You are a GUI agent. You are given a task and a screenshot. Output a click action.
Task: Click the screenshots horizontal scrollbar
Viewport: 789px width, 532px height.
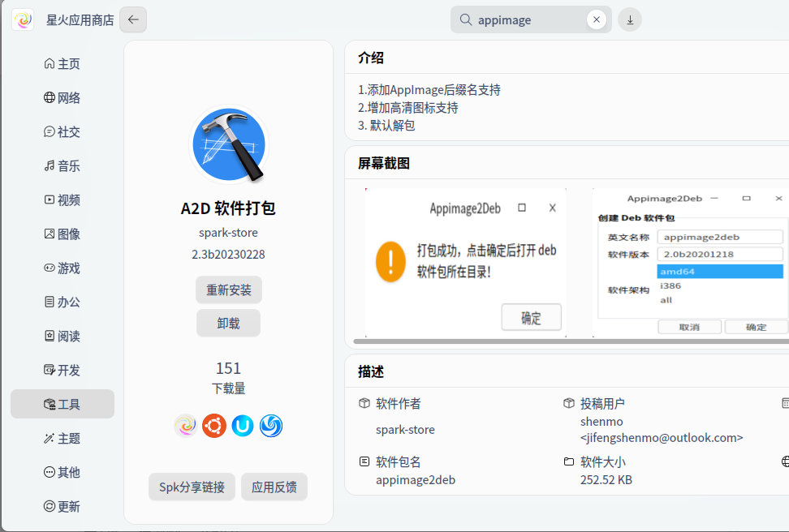[568, 341]
